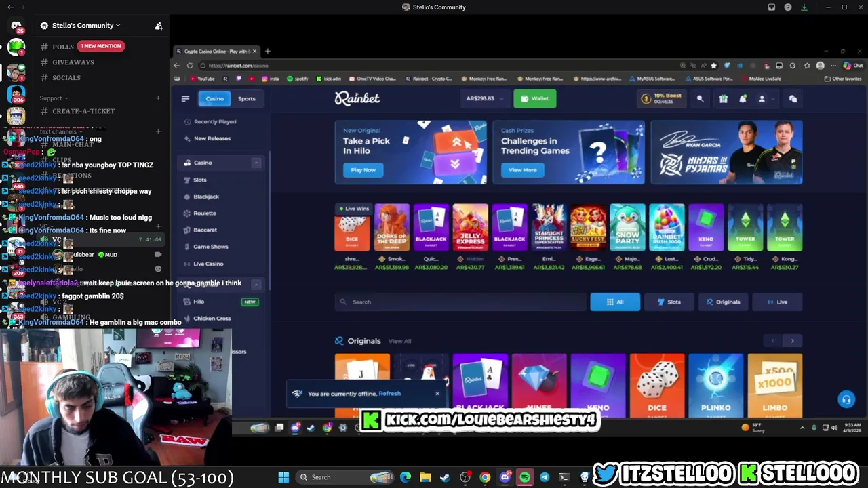Click the Rainbet search magnifier icon

click(x=701, y=99)
